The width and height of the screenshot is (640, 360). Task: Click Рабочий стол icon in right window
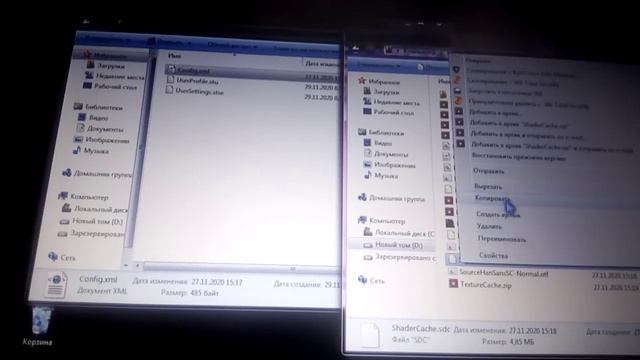tap(367, 111)
